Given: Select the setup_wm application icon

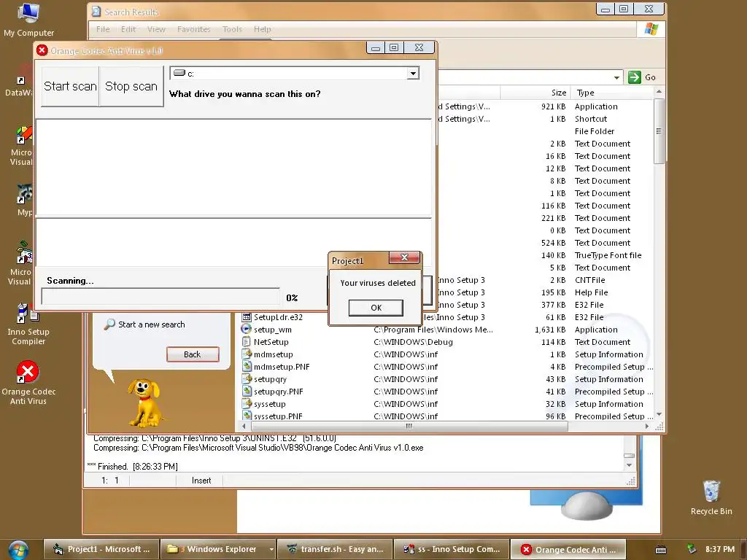Looking at the screenshot, I should tap(247, 330).
